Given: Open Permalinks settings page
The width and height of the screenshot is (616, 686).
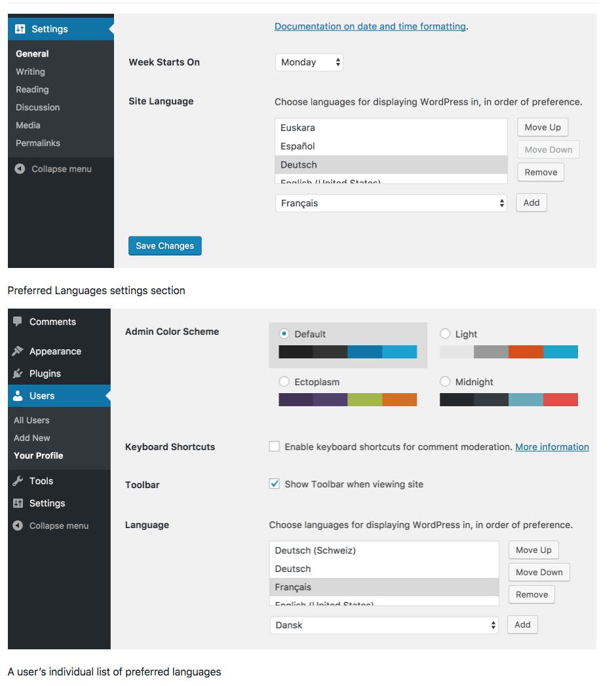Looking at the screenshot, I should coord(38,143).
